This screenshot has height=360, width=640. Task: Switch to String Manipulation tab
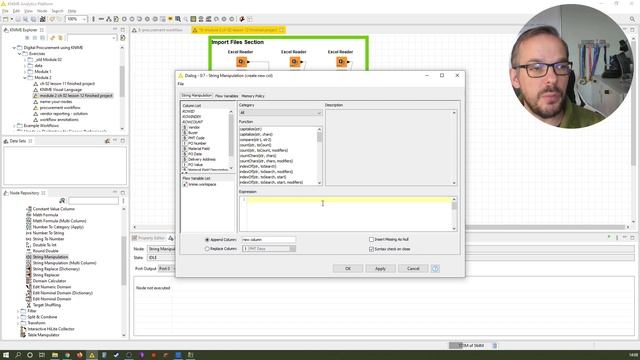pyautogui.click(x=196, y=96)
